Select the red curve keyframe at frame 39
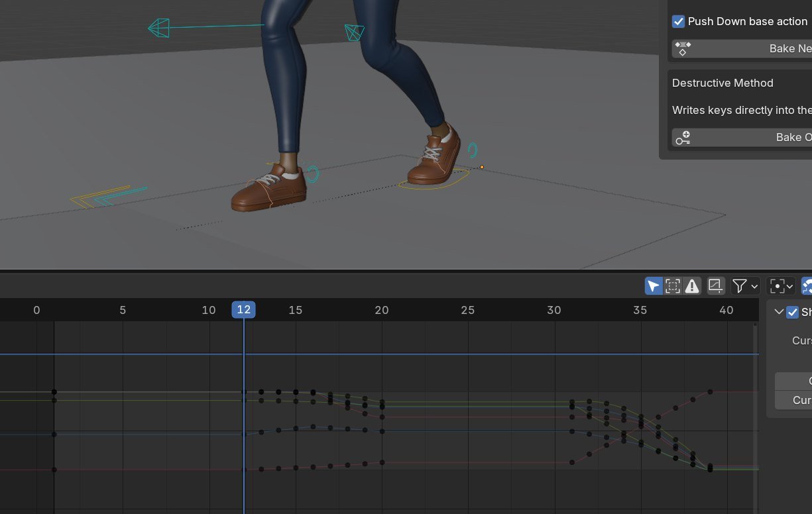Screen dimensions: 812x514 [x=710, y=391]
